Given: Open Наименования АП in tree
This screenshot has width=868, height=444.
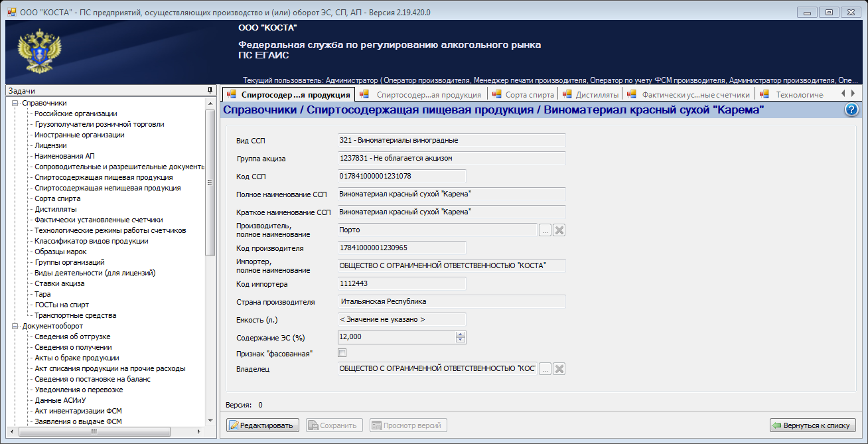Looking at the screenshot, I should [65, 156].
